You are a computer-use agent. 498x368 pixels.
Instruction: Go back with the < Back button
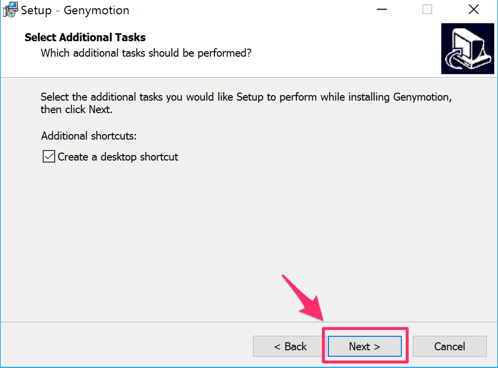click(x=290, y=346)
